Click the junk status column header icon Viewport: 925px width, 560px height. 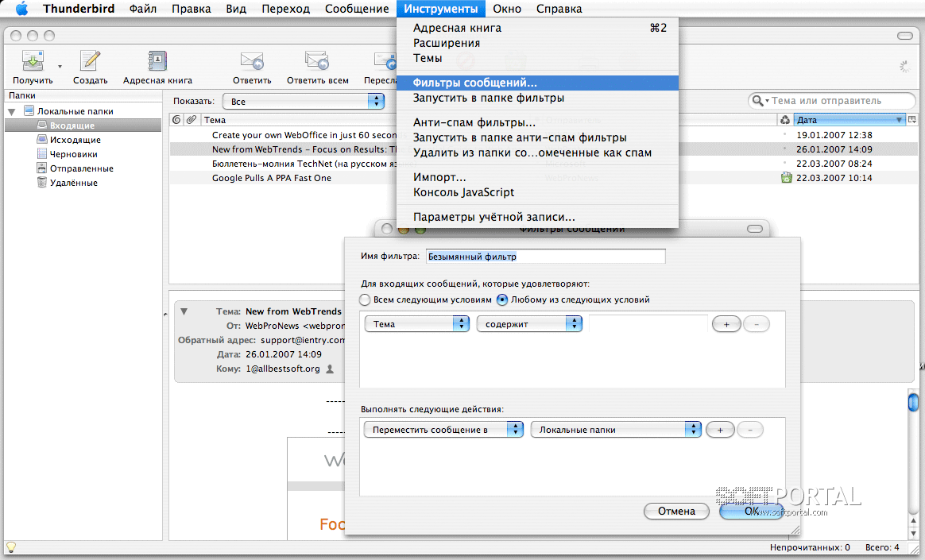(x=785, y=120)
